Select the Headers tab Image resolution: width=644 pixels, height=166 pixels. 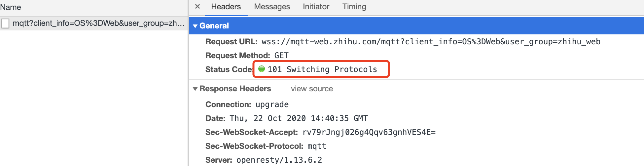(x=226, y=7)
